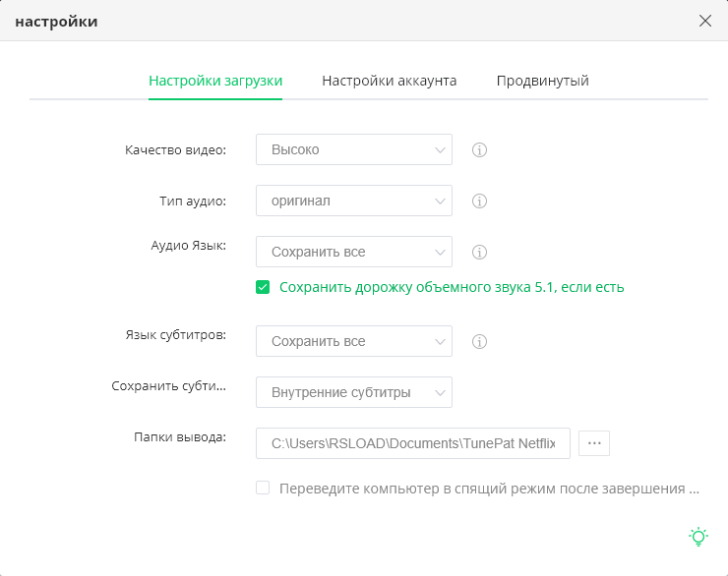Click the green lightbulb tips icon
Screen dimensions: 728x576
tap(698, 537)
